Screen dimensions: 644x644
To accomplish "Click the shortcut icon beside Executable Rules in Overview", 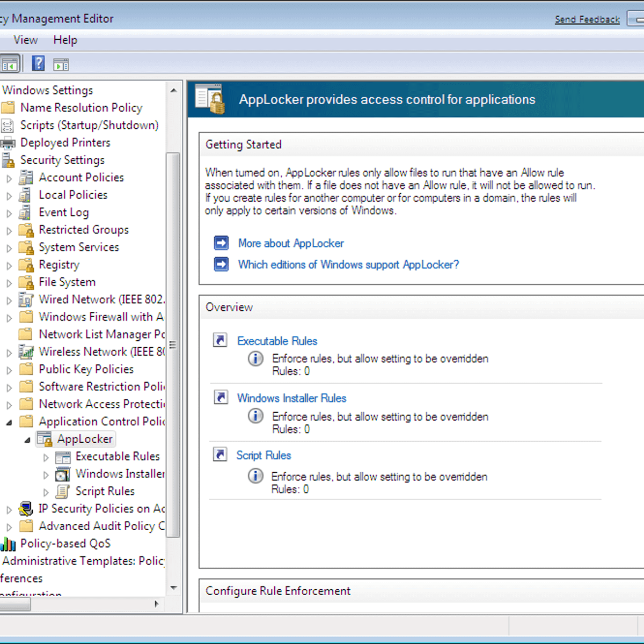I will click(x=221, y=340).
